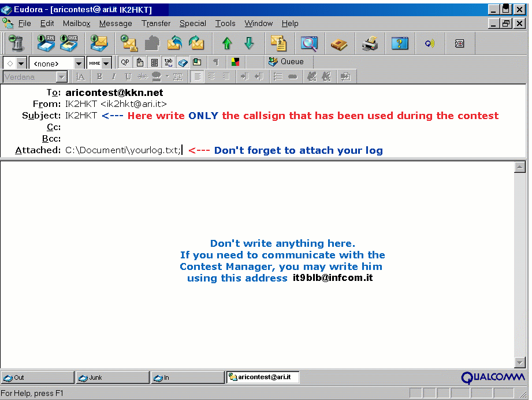Viewport: 532px width, 400px height.
Task: Open the Special menu
Action: pyautogui.click(x=193, y=24)
